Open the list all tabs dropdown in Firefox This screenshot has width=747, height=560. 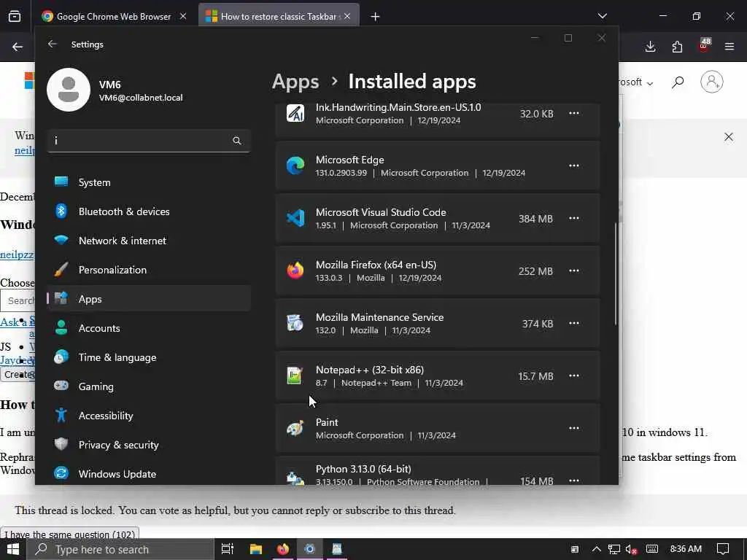[602, 16]
